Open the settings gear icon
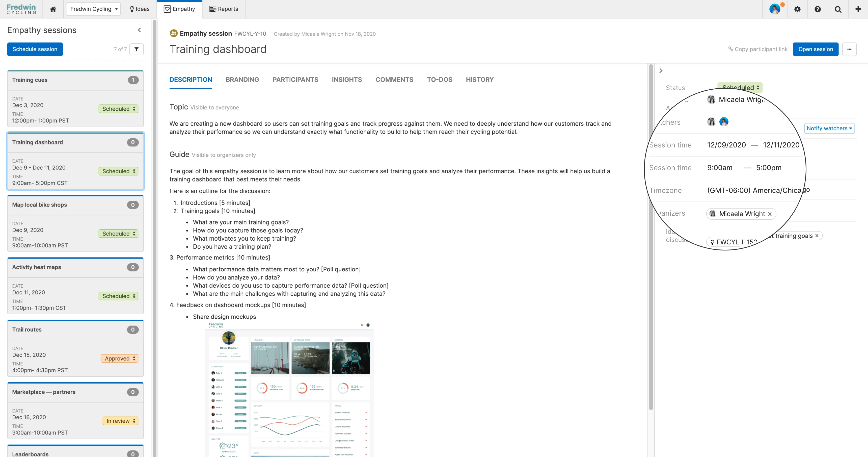 [797, 9]
